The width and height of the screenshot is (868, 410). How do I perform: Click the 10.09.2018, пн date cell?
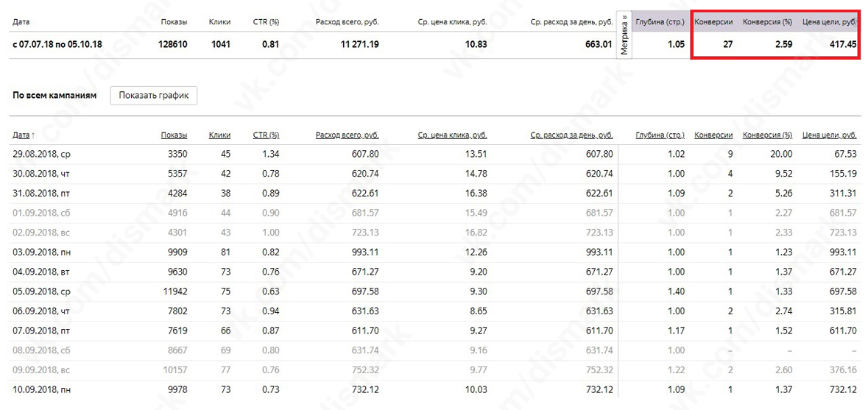click(x=41, y=390)
